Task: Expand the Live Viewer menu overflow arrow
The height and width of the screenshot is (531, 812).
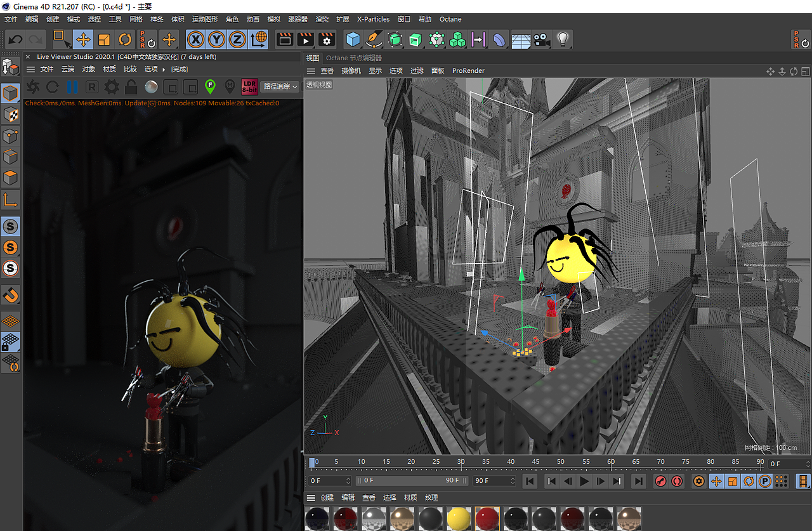Action: (x=164, y=69)
